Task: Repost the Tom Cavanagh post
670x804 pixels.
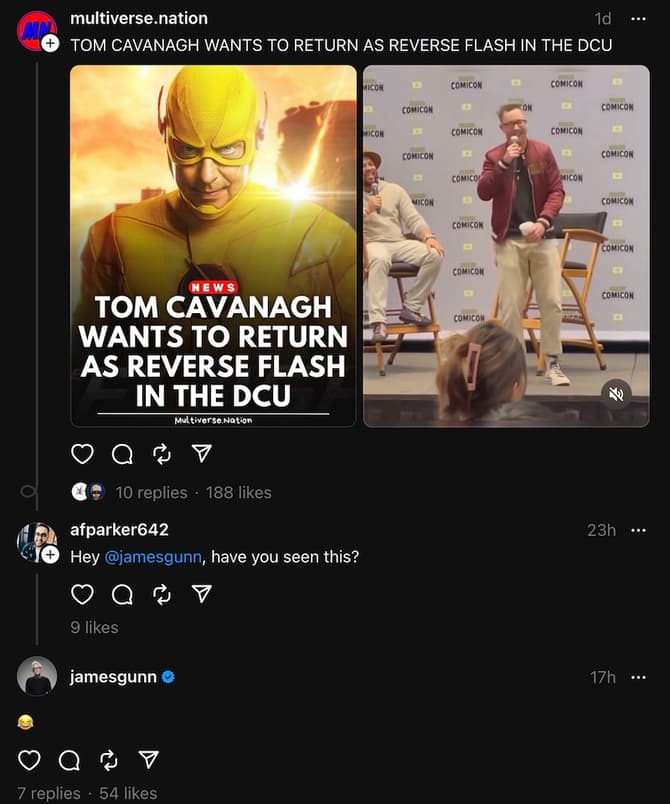Action: [162, 453]
